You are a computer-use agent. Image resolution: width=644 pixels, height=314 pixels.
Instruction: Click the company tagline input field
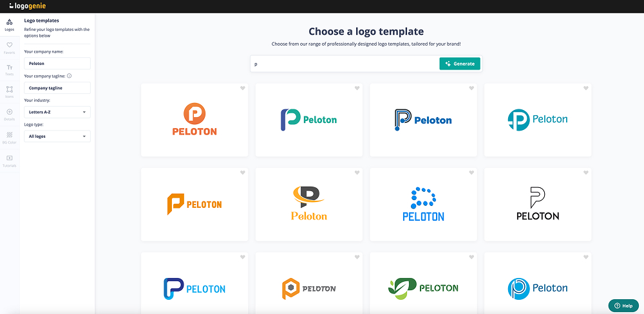coord(57,88)
